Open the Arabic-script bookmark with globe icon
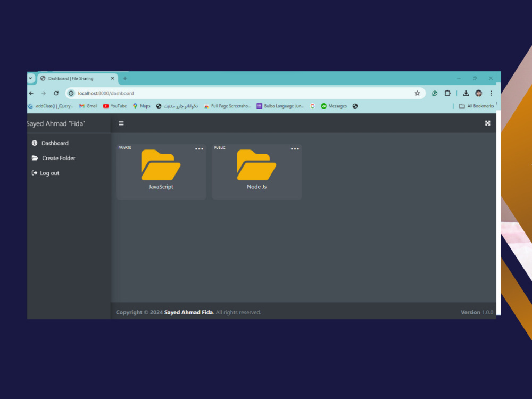The height and width of the screenshot is (399, 532). pos(177,106)
